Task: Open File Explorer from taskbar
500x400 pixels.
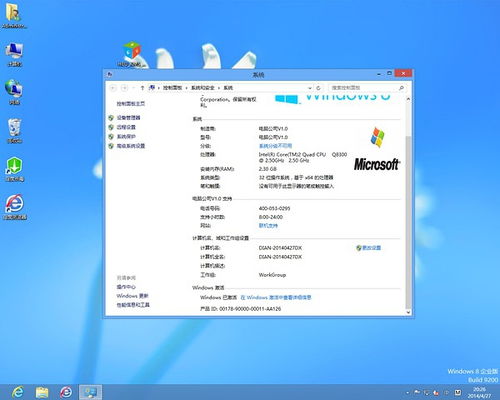Action: click(42, 392)
